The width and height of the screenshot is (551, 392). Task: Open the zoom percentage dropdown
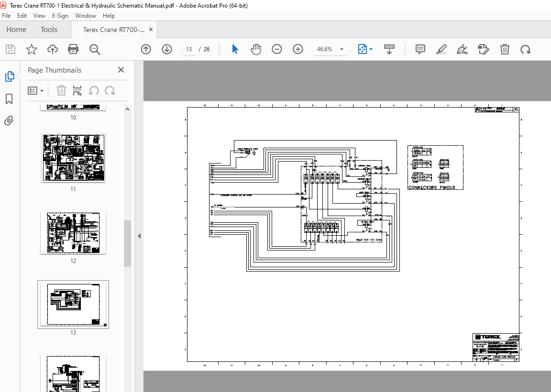(x=341, y=49)
